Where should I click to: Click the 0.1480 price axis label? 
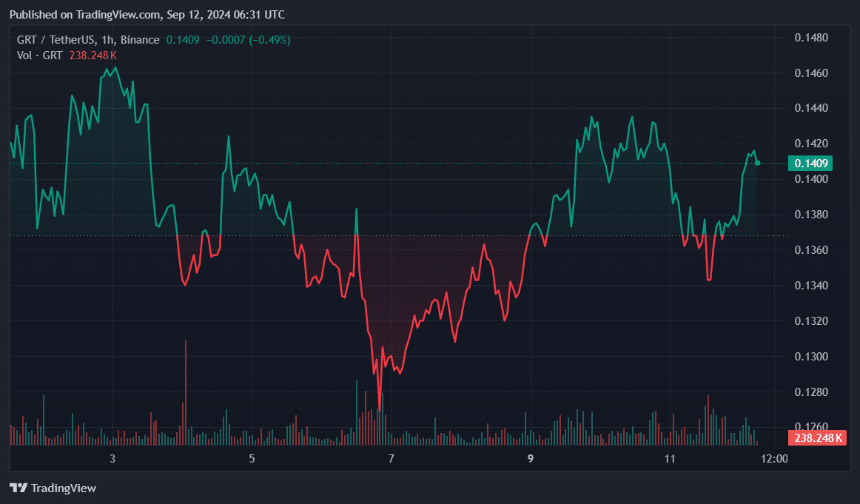point(811,38)
